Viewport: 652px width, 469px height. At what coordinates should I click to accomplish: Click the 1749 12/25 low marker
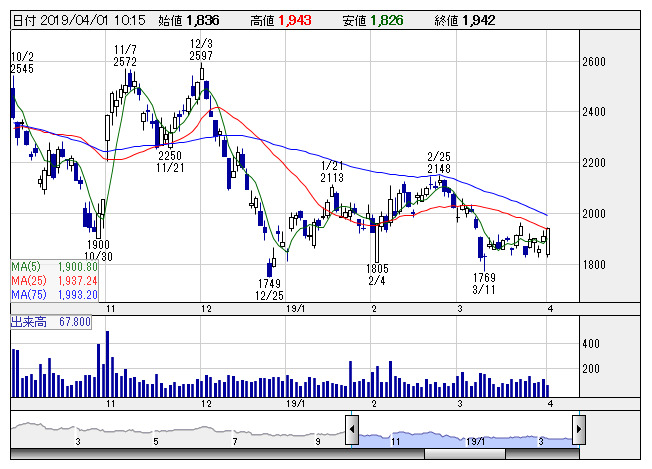coord(271,290)
